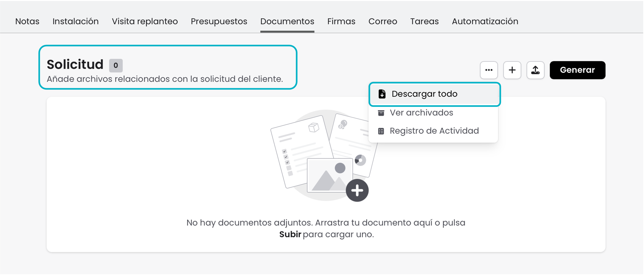Image resolution: width=644 pixels, height=275 pixels.
Task: Select Descargar todo from the menu
Action: [x=434, y=94]
